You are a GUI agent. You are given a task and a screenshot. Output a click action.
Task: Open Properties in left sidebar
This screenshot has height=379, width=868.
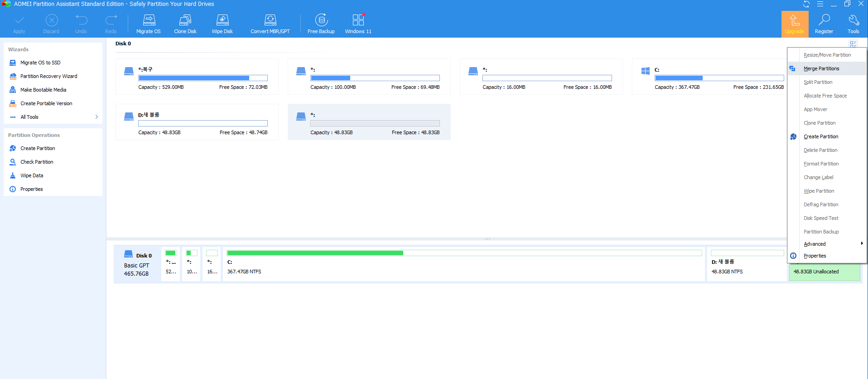coord(32,189)
